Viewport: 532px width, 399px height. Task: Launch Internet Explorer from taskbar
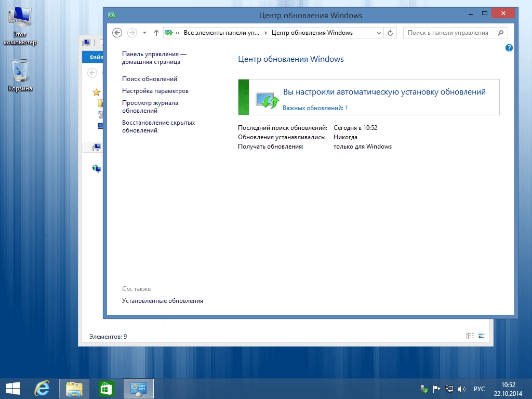tap(42, 389)
